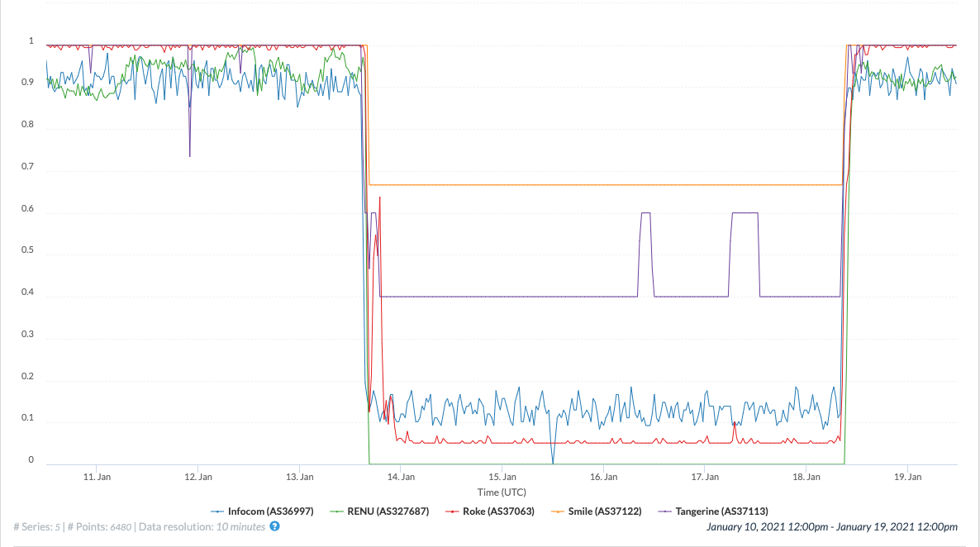Toggle the RENU (AS327687) series in legend
This screenshot has height=547, width=980.
point(381,511)
